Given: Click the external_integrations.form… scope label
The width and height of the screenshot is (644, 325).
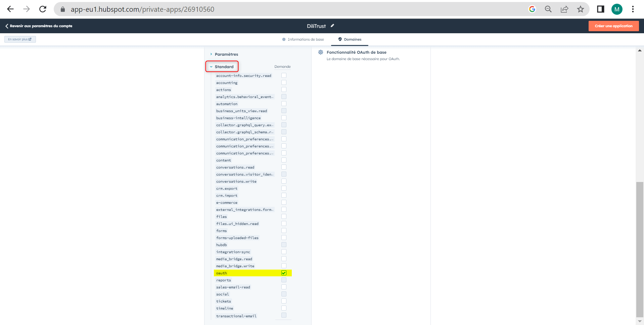Looking at the screenshot, I should pos(245,210).
